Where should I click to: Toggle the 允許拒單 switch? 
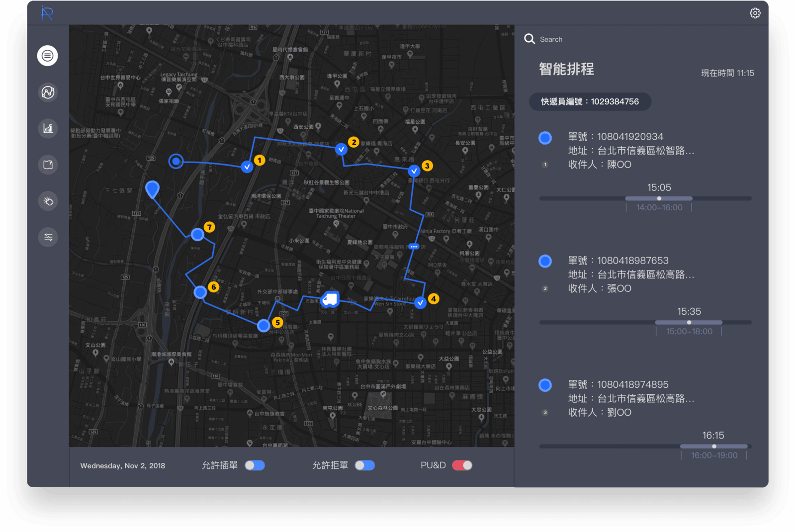(x=364, y=465)
